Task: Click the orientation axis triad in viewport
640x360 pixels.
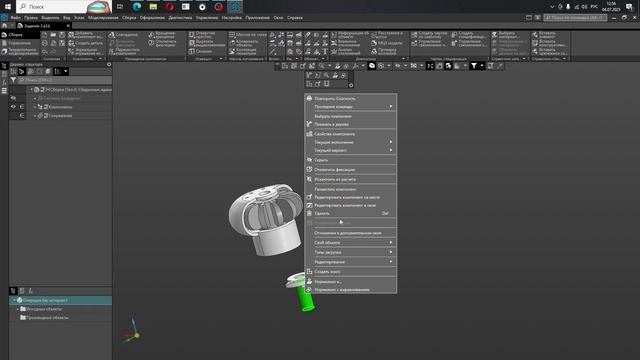Action: (133, 331)
